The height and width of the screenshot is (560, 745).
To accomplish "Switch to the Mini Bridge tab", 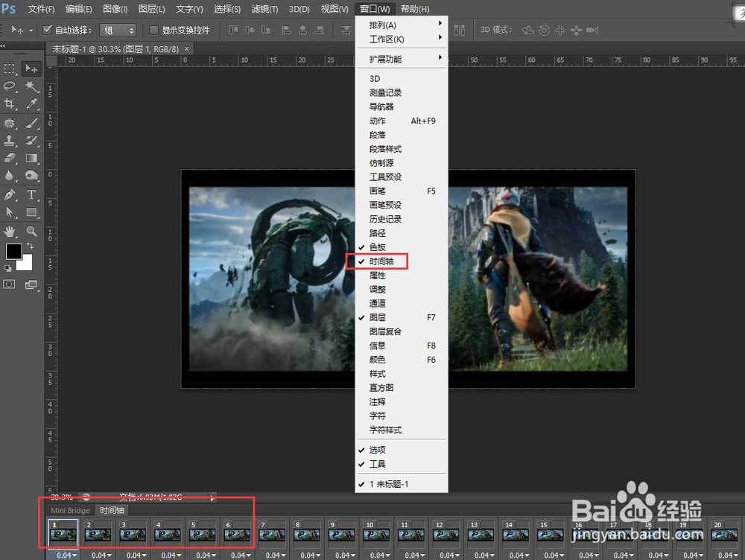I will pos(70,511).
